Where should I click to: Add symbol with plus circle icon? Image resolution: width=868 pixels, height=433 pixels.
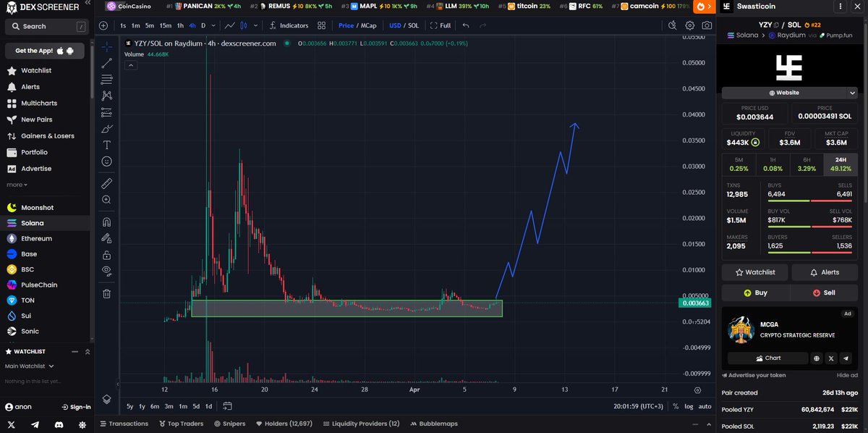click(x=103, y=25)
